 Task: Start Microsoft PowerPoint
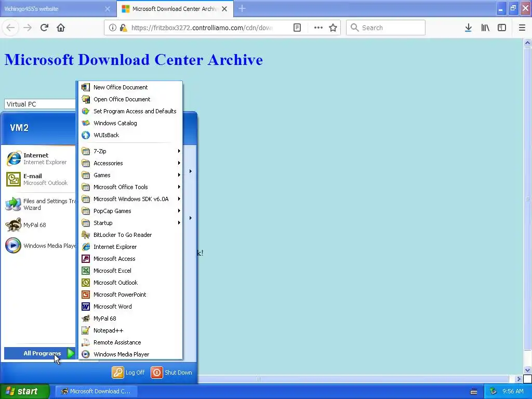click(130, 295)
